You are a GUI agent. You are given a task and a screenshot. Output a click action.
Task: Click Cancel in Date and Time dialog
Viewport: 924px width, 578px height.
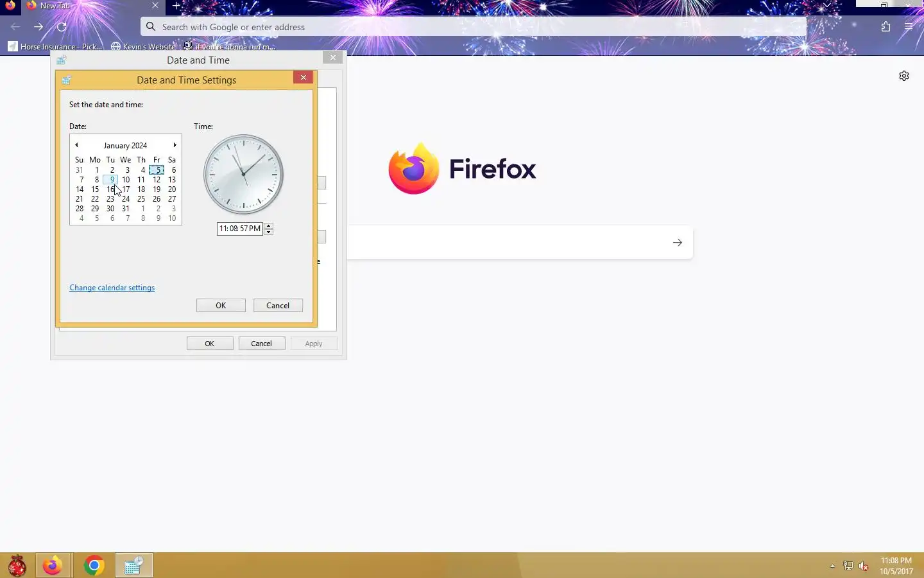click(262, 344)
